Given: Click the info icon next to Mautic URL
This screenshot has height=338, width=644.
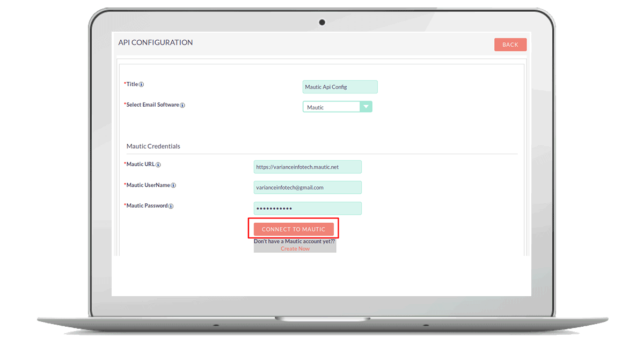Looking at the screenshot, I should click(x=158, y=165).
